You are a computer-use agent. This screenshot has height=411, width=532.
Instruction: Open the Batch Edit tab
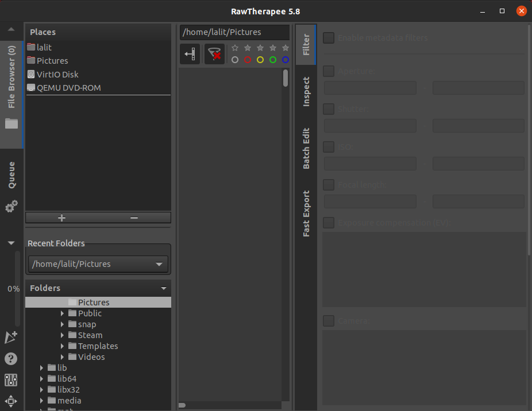pos(306,148)
